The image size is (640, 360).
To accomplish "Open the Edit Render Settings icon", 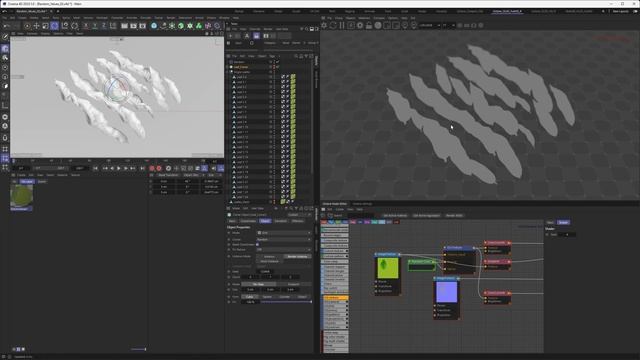I will [x=142, y=26].
